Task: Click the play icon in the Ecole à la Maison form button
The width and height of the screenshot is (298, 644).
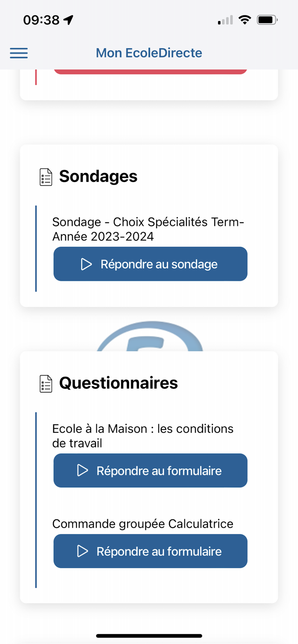Action: pyautogui.click(x=81, y=471)
